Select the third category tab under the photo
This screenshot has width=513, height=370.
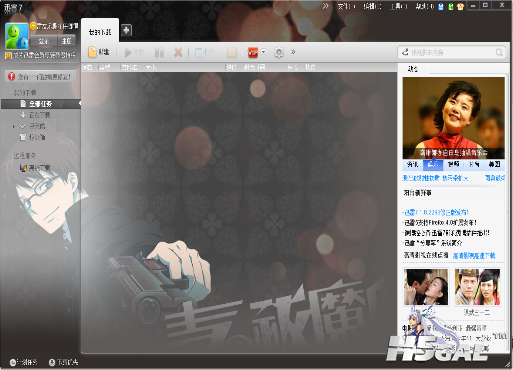tap(453, 164)
